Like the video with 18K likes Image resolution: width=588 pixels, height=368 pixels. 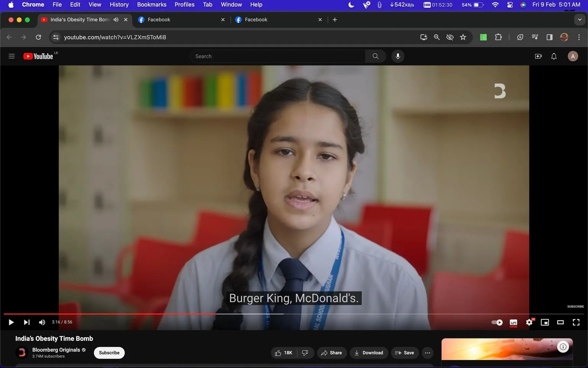(283, 353)
